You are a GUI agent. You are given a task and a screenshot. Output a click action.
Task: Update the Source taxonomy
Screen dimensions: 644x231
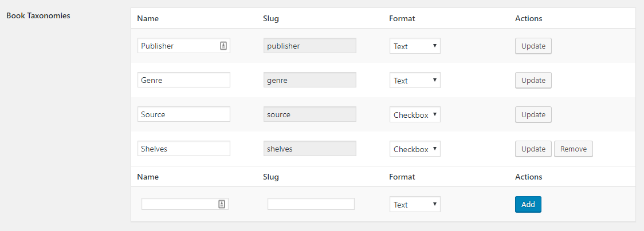point(533,115)
